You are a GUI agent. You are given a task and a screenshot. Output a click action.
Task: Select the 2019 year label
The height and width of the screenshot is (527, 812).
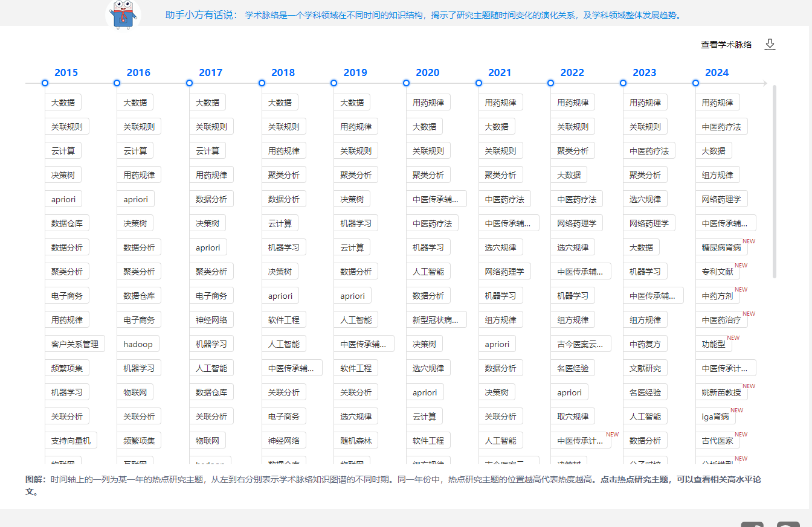click(355, 72)
